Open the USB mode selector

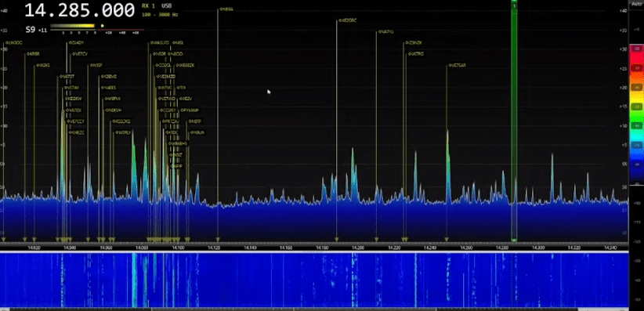(167, 5)
